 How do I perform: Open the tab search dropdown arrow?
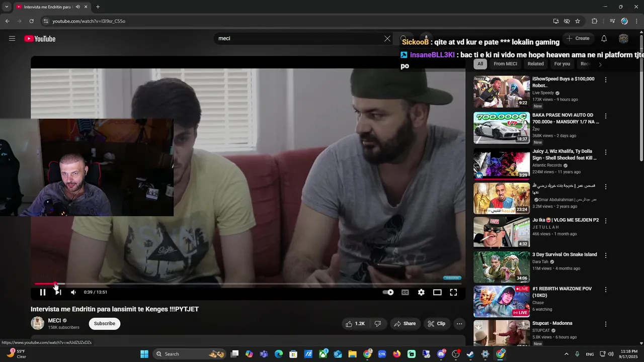tap(6, 7)
